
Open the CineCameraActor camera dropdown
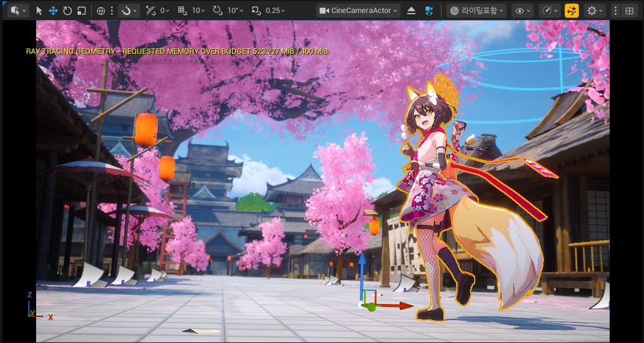click(x=359, y=11)
